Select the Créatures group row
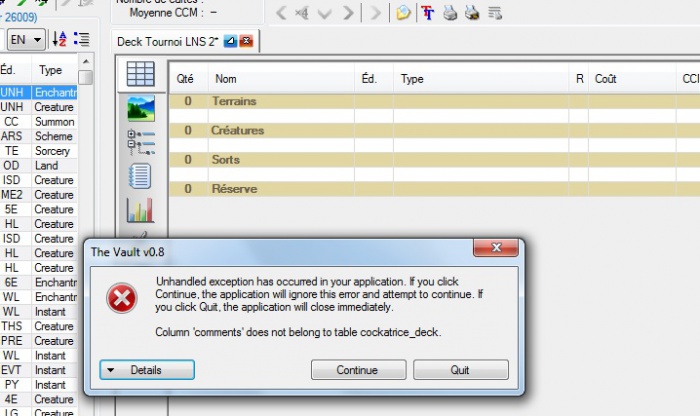 tap(434, 131)
